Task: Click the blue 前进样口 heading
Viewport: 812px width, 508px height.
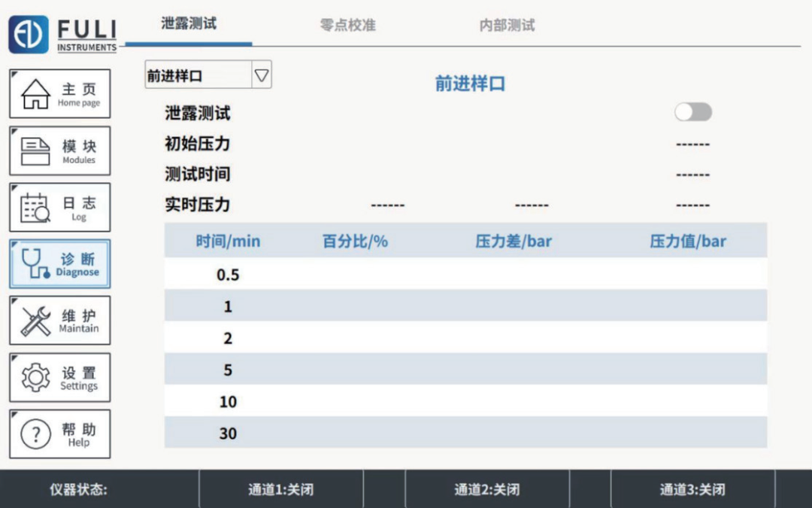Action: point(470,84)
